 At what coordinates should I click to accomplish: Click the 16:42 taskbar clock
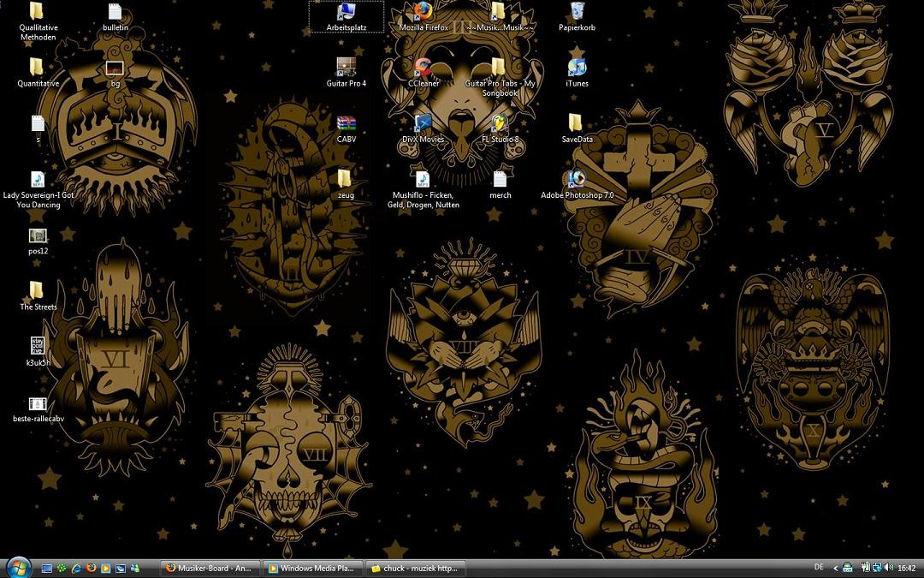pos(906,569)
